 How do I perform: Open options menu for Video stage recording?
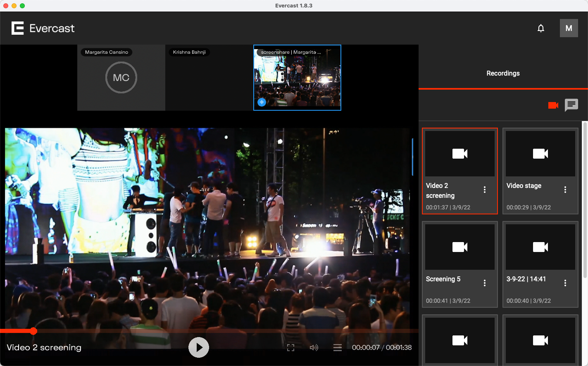click(x=565, y=190)
